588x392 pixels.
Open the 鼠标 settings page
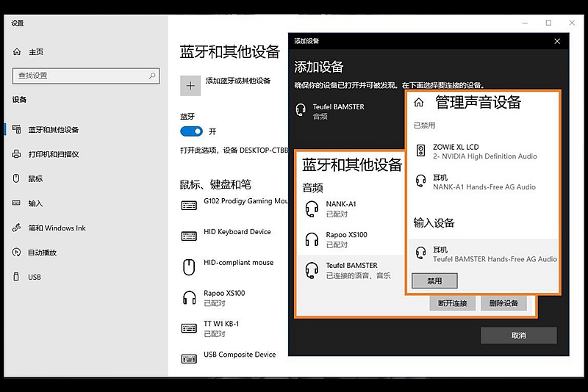point(35,178)
